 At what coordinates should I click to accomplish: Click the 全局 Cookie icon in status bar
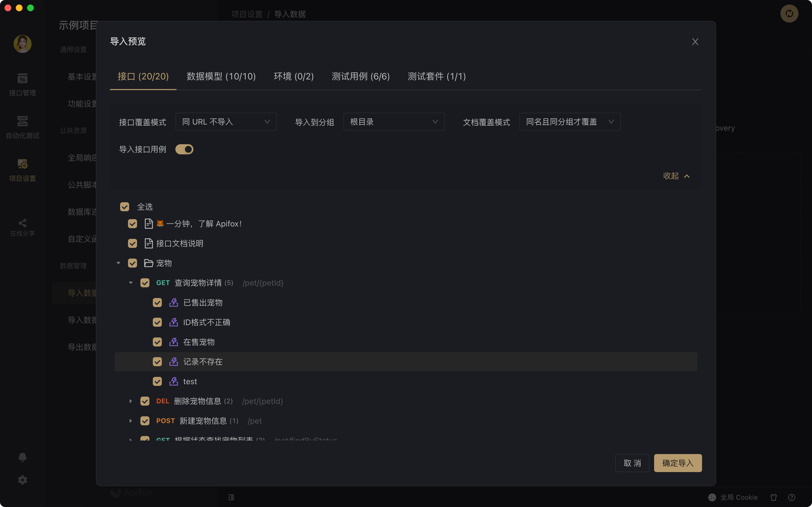click(x=712, y=497)
